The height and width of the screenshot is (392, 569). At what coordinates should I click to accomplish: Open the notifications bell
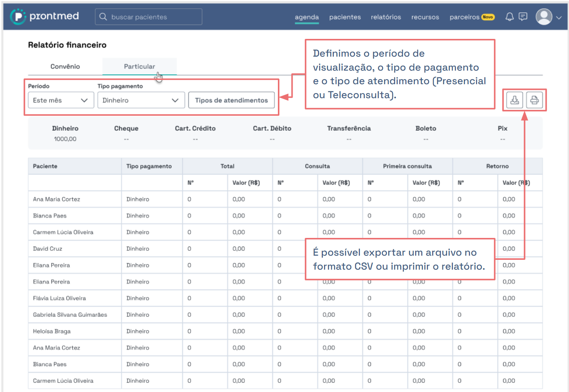click(x=509, y=17)
